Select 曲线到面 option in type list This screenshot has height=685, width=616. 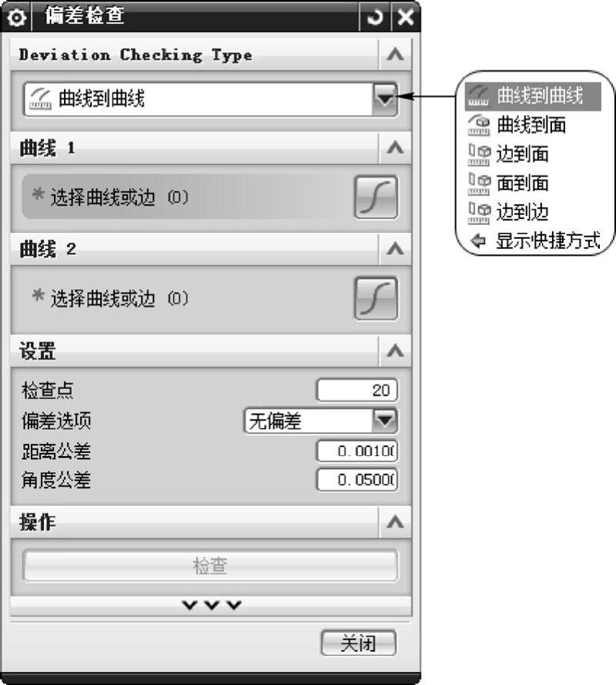coord(517,126)
